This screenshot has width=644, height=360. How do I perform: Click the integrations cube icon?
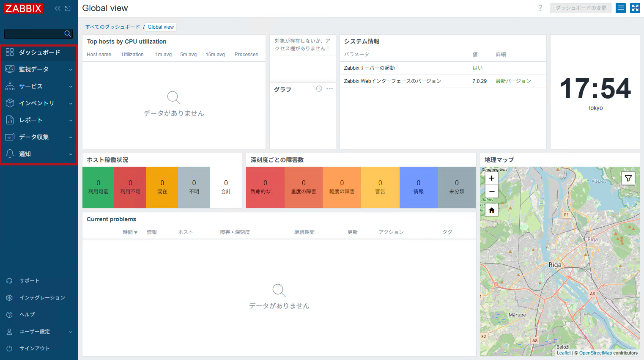click(x=9, y=298)
